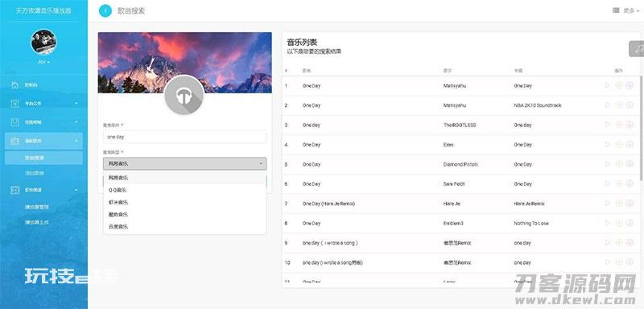Click plus icon on Emblem3 row

tap(619, 223)
